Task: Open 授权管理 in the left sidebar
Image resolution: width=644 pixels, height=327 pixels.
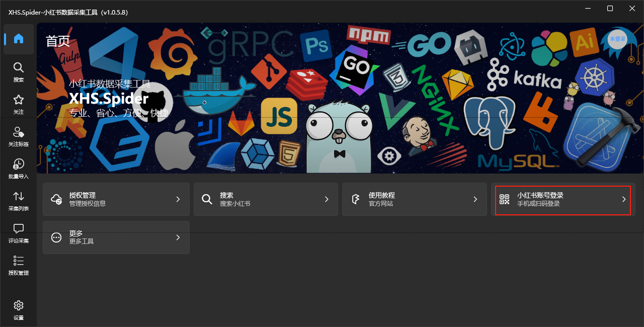Action: click(x=19, y=265)
